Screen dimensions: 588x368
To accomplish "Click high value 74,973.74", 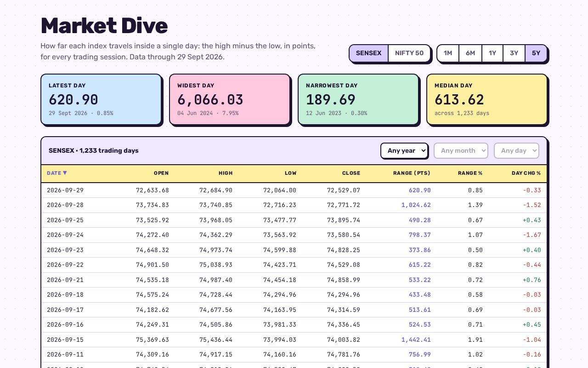I will pyautogui.click(x=216, y=250).
